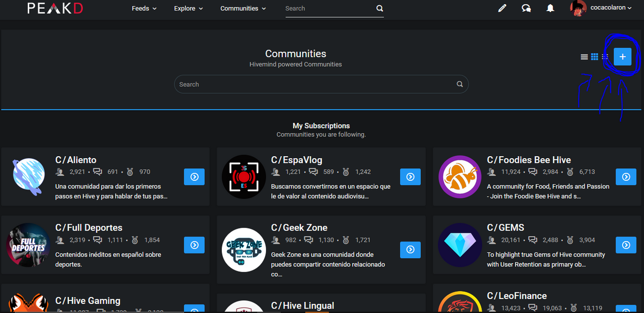This screenshot has width=644, height=313.
Task: Click the Full Deportes community logo
Action: click(x=28, y=245)
